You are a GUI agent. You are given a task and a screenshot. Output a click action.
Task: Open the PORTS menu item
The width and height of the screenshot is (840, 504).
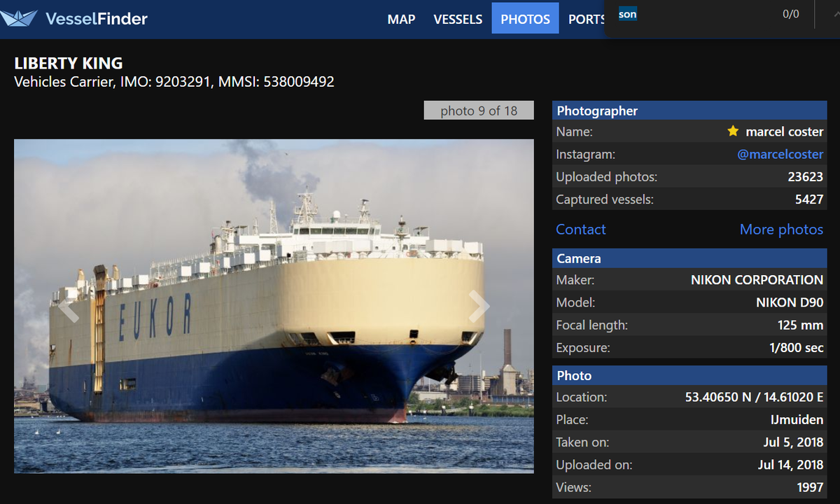(x=586, y=19)
